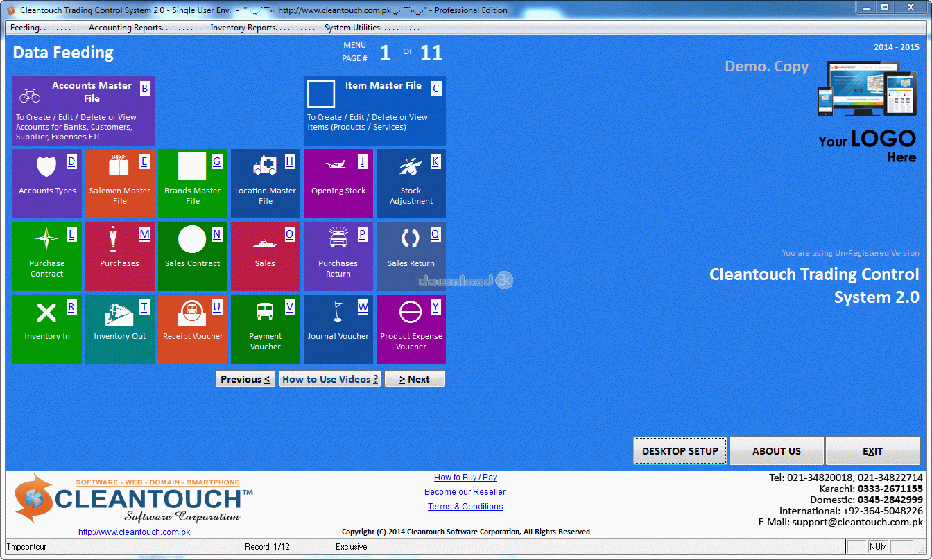
Task: Click shortcut letter C on Item Master File
Action: [x=436, y=89]
